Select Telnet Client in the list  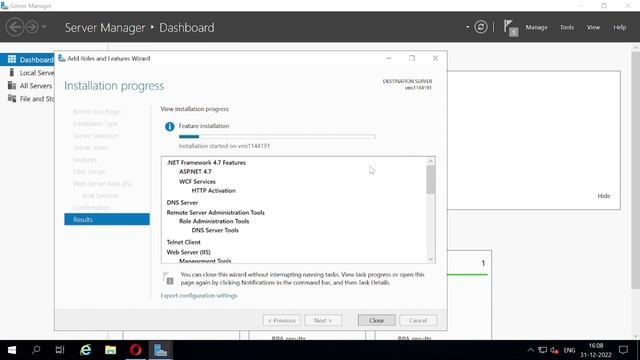183,242
